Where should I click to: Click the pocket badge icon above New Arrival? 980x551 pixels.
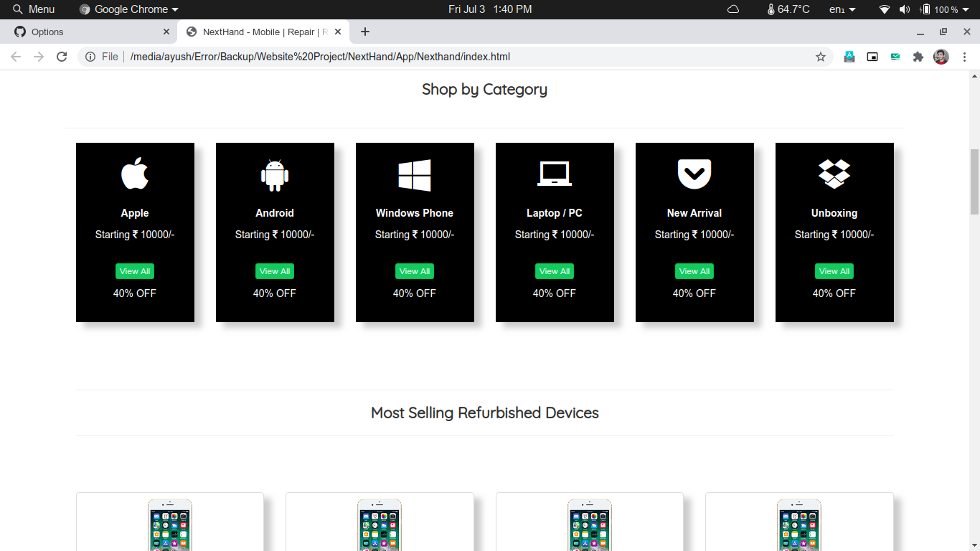694,173
